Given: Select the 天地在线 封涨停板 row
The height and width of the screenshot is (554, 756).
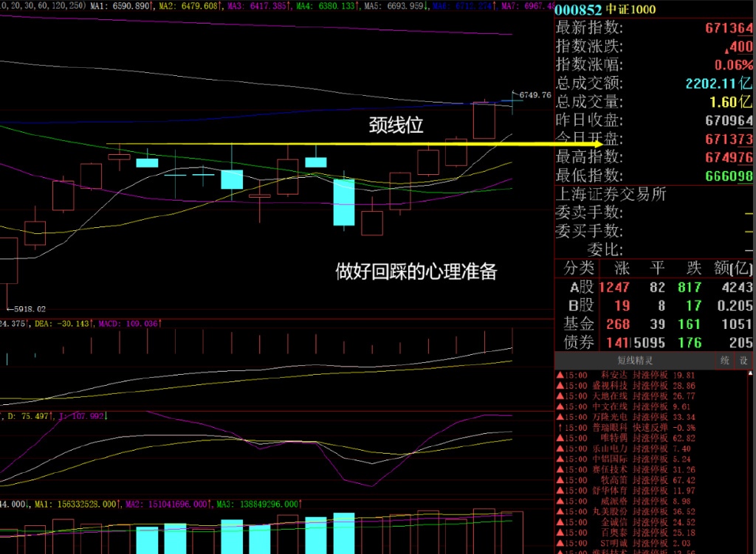Looking at the screenshot, I should pos(626,396).
